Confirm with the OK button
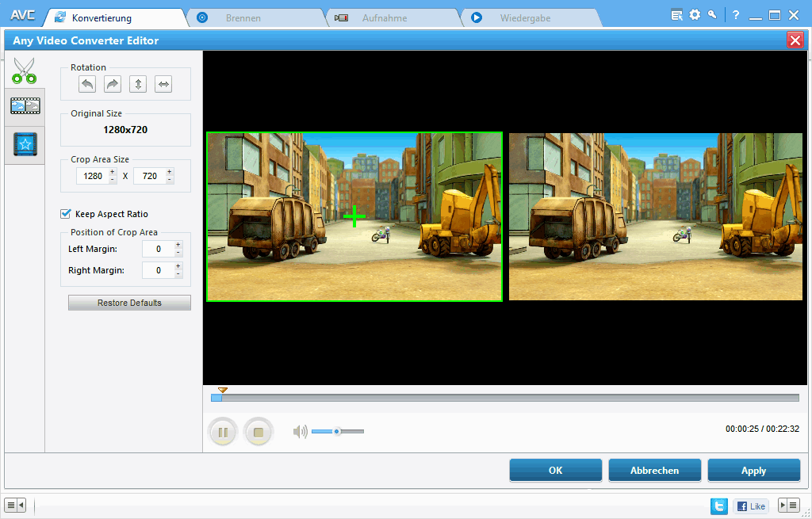The height and width of the screenshot is (519, 812). point(556,471)
